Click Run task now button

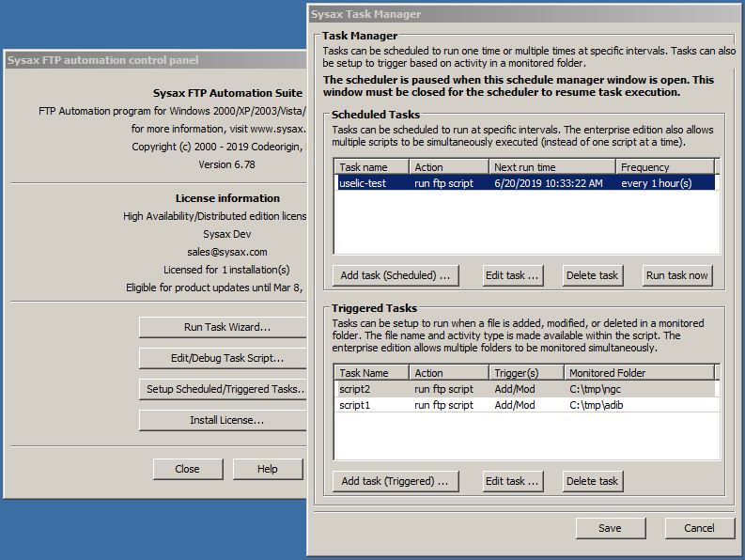[x=677, y=275]
